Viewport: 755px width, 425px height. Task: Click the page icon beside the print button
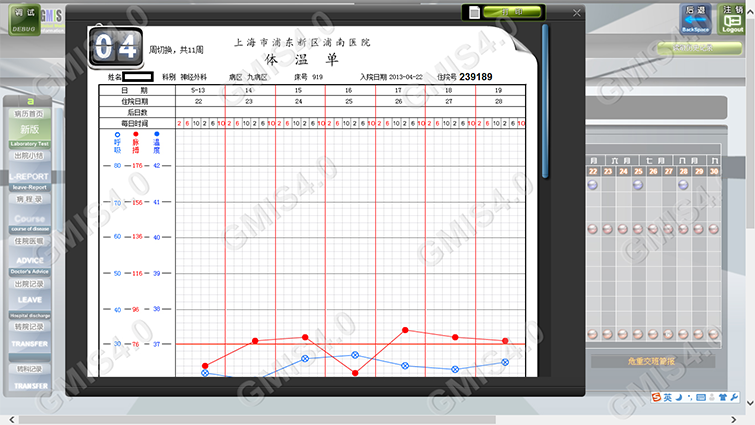point(474,13)
